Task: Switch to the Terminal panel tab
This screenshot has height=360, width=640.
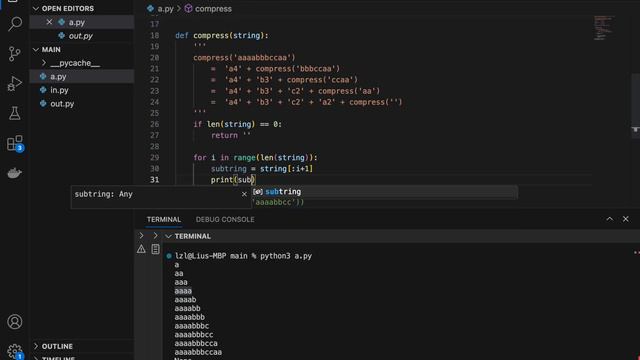Action: pyautogui.click(x=164, y=220)
